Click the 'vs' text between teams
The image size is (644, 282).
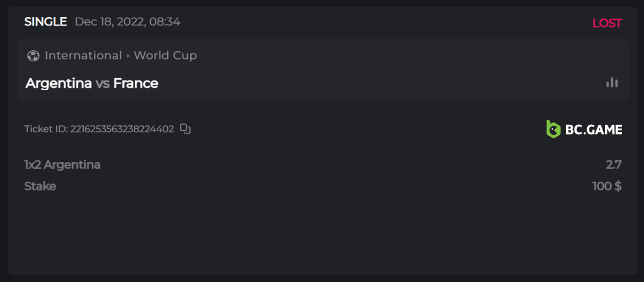[103, 84]
